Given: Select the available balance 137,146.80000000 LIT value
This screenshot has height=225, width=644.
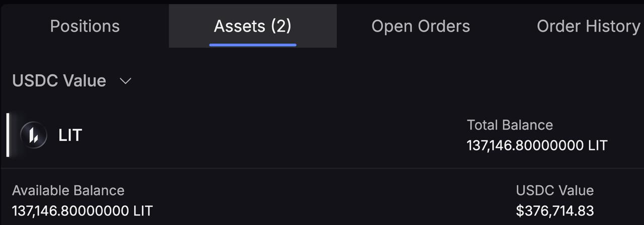Looking at the screenshot, I should 82,210.
